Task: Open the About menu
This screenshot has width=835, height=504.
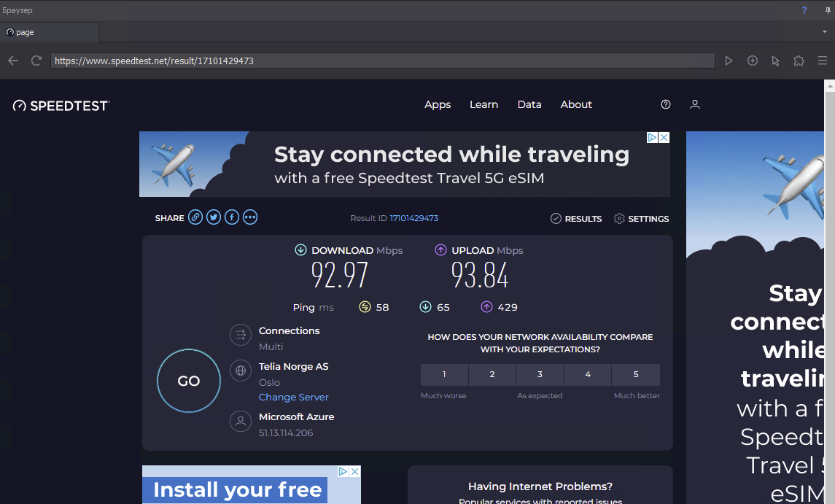Action: pyautogui.click(x=576, y=104)
